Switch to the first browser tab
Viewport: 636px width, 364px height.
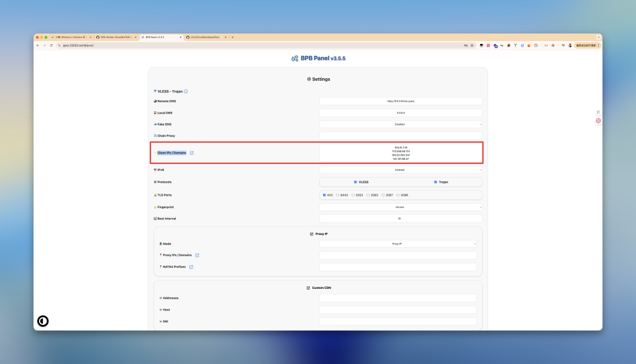pyautogui.click(x=68, y=37)
